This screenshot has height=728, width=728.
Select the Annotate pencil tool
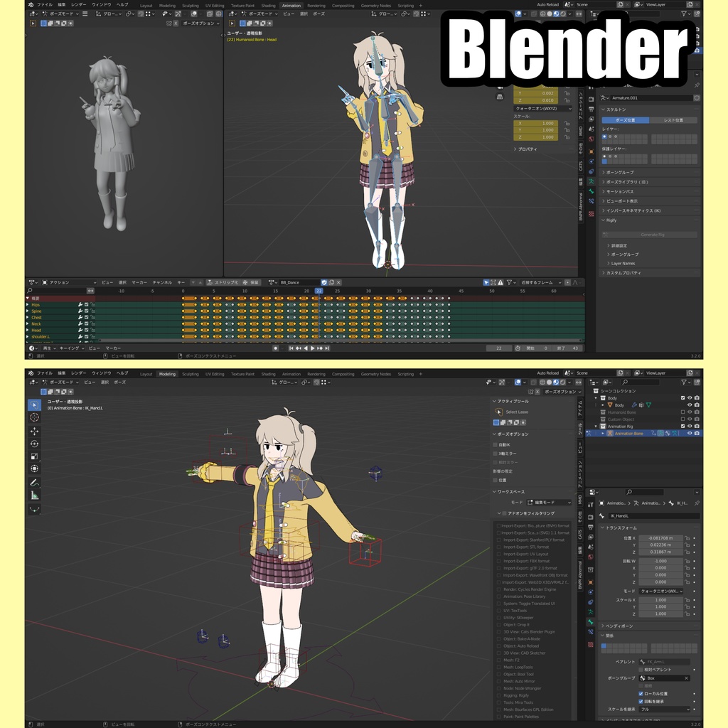(34, 483)
